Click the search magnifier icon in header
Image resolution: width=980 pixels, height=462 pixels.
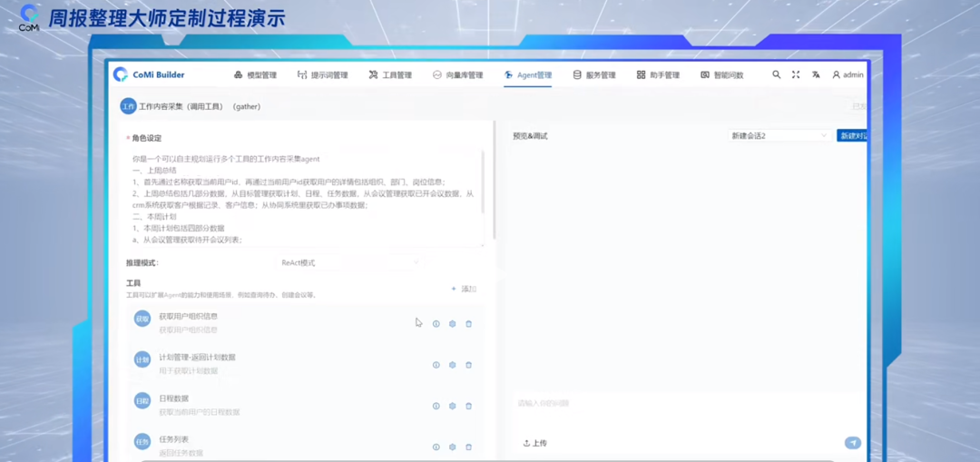(776, 75)
